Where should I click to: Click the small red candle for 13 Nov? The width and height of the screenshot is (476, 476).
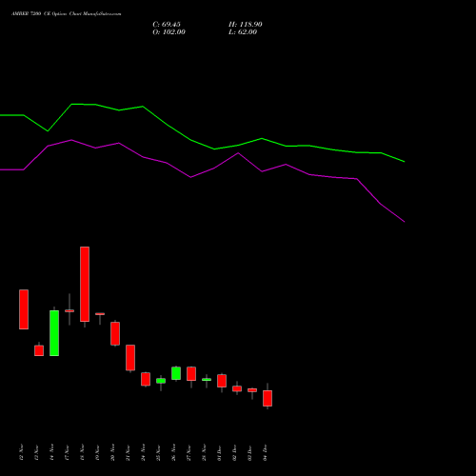point(39,350)
